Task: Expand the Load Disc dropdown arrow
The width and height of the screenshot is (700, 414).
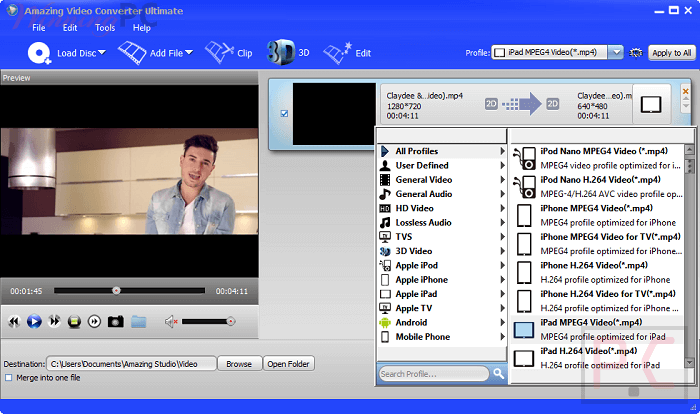Action: 102,53
